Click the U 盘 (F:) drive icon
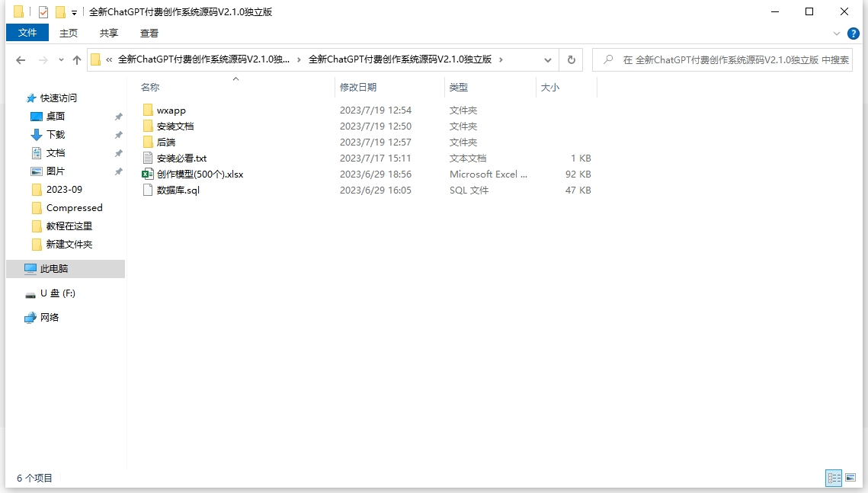 click(30, 294)
